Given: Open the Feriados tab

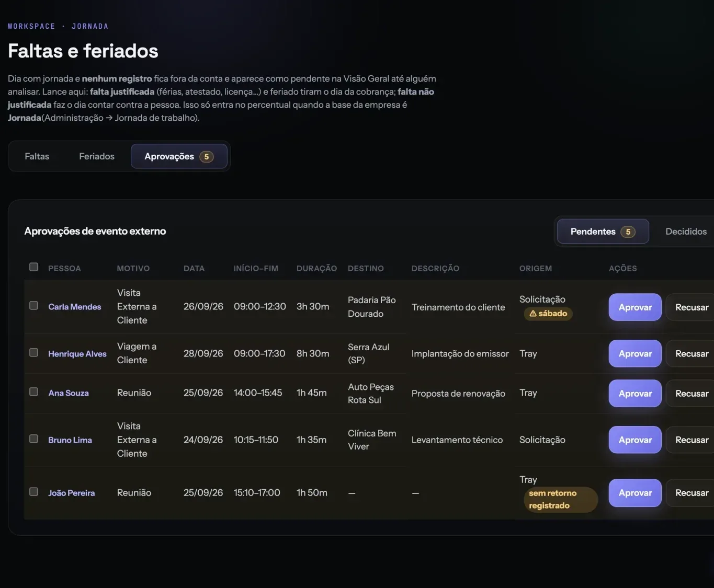Looking at the screenshot, I should point(97,156).
